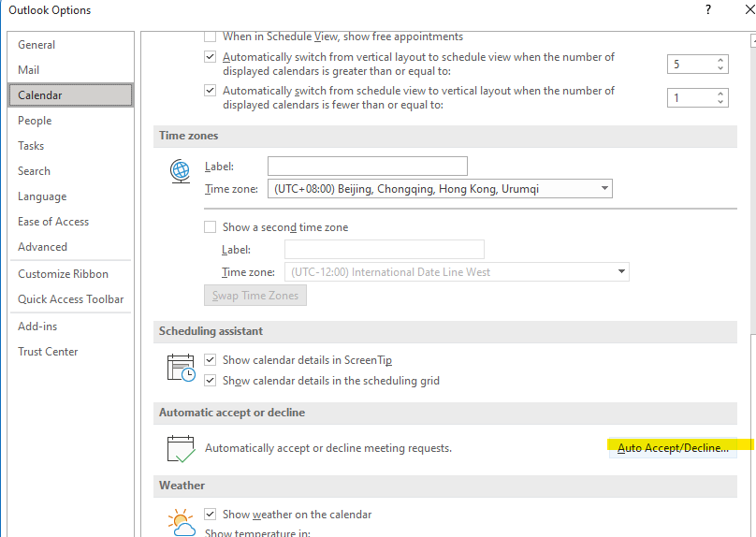Open the Advanced options category
The width and height of the screenshot is (756, 537).
coord(71,247)
